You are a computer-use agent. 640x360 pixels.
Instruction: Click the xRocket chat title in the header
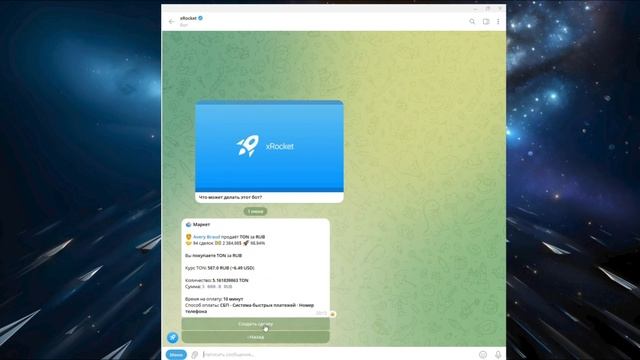(189, 18)
